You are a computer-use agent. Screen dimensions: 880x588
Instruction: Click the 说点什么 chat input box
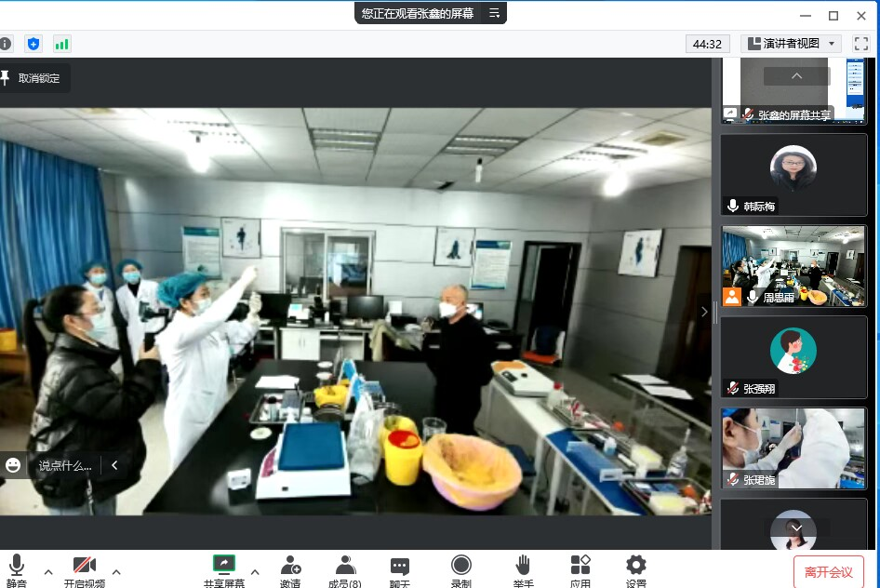click(x=65, y=465)
